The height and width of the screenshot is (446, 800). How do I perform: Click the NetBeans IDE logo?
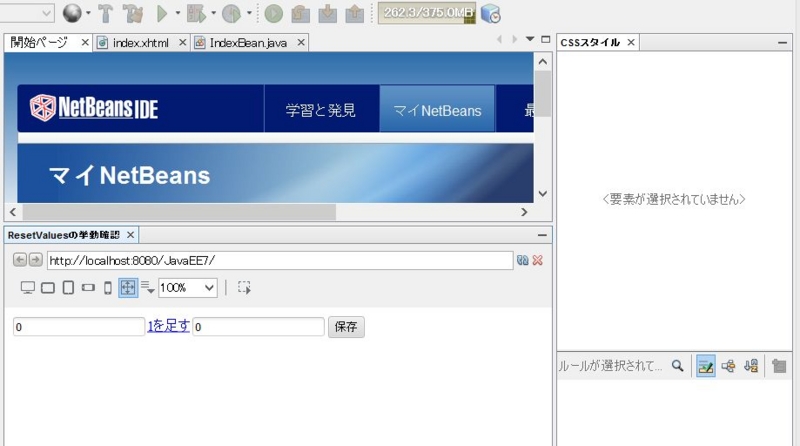(94, 108)
